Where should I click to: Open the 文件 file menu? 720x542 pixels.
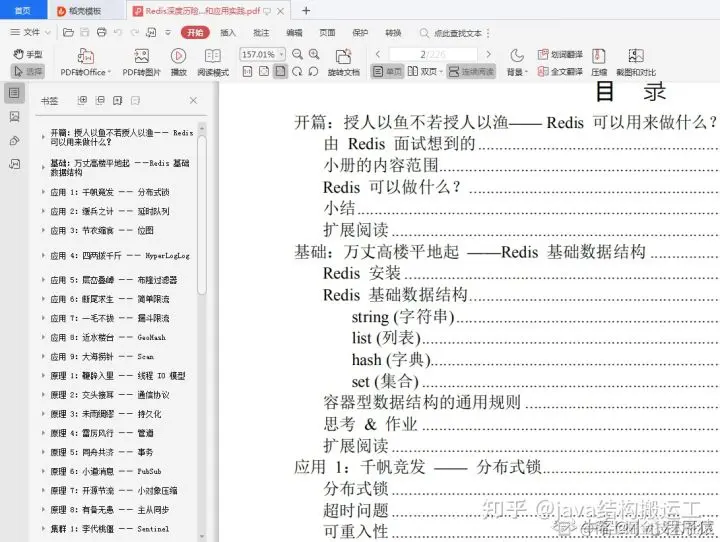tap(30, 32)
